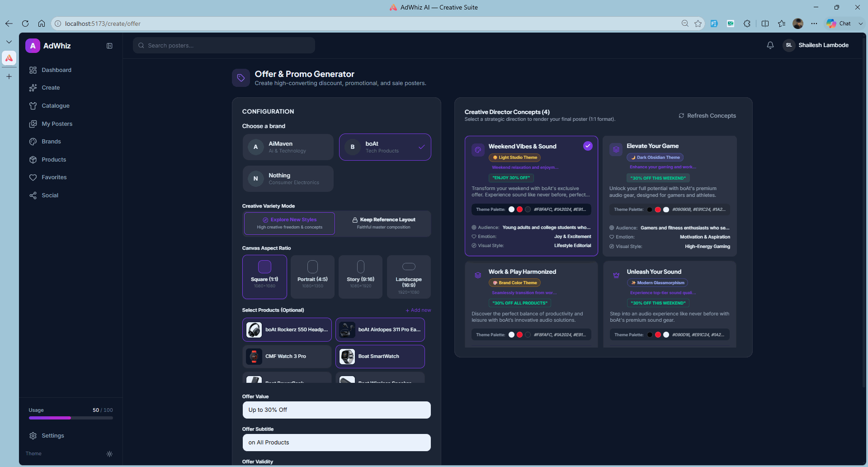The width and height of the screenshot is (868, 467).
Task: Click the Light Studio Theme badge
Action: (514, 157)
